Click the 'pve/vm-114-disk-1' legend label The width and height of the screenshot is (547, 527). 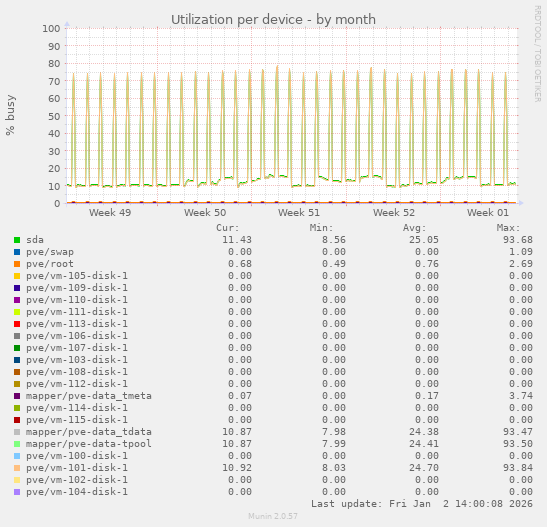tap(77, 408)
